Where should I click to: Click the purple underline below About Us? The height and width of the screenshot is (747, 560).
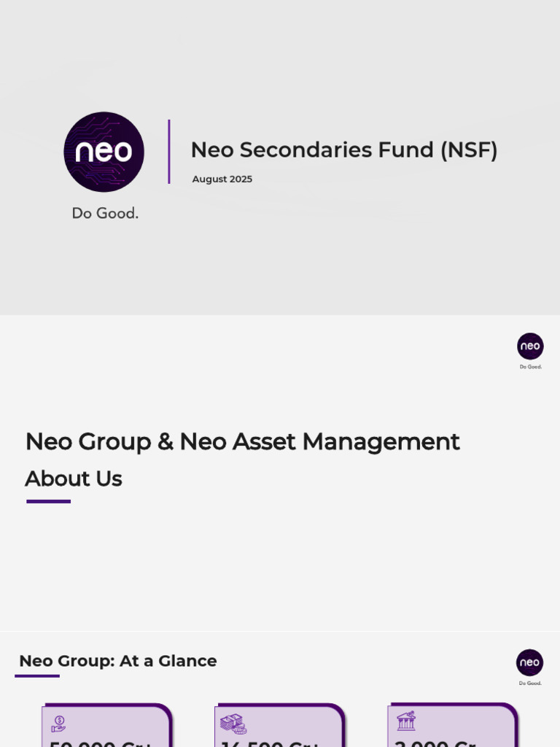point(48,501)
